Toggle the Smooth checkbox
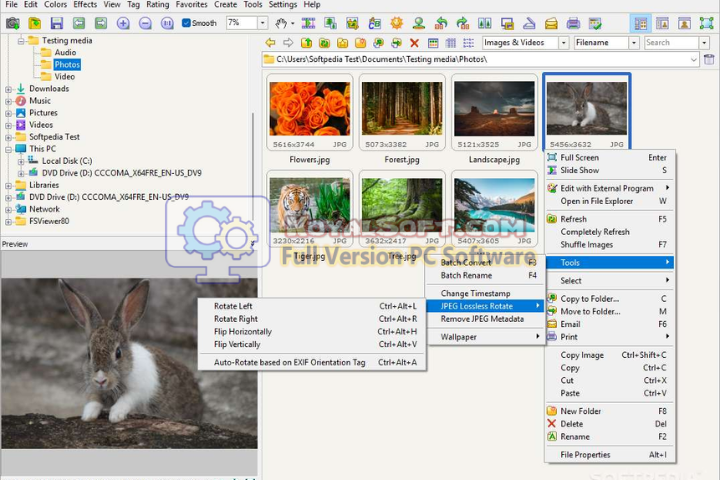720x480 pixels. [x=186, y=23]
